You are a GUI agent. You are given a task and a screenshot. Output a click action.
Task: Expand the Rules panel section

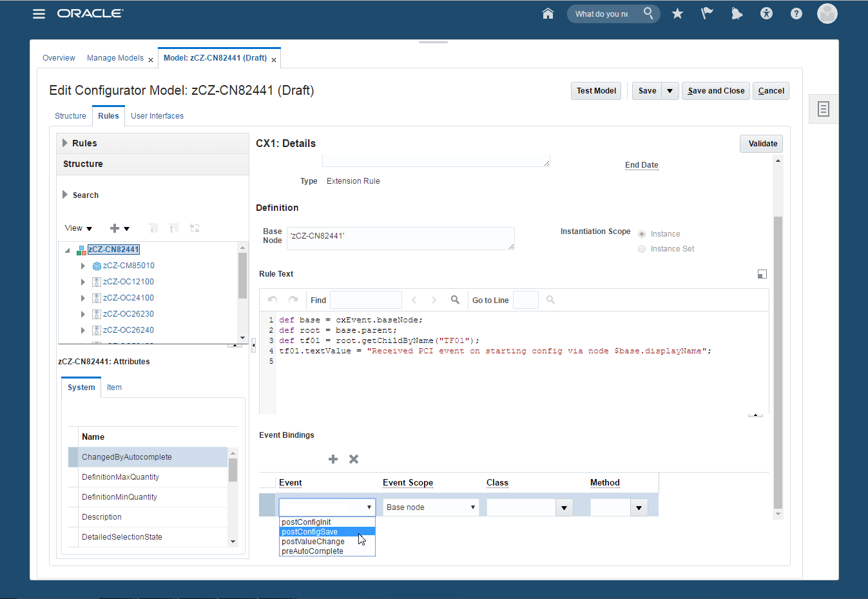tap(65, 143)
